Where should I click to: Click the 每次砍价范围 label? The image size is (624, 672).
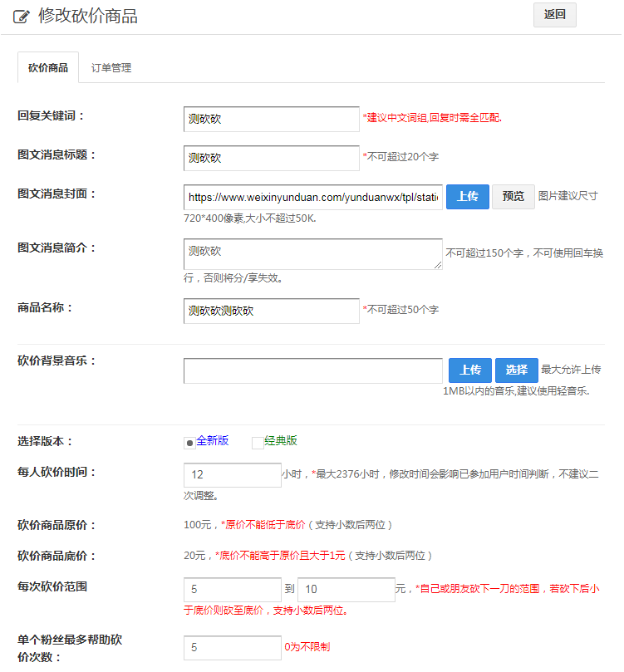(52, 586)
